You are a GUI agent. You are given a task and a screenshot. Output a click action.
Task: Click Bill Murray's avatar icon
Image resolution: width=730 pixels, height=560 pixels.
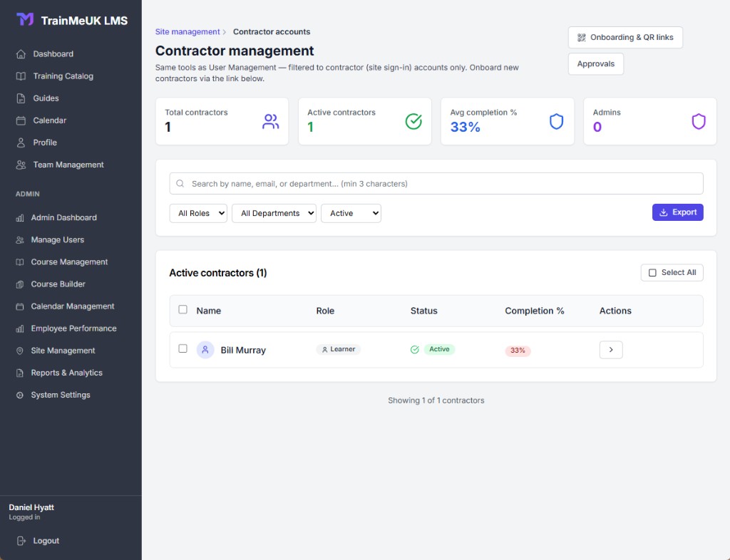pyautogui.click(x=205, y=350)
